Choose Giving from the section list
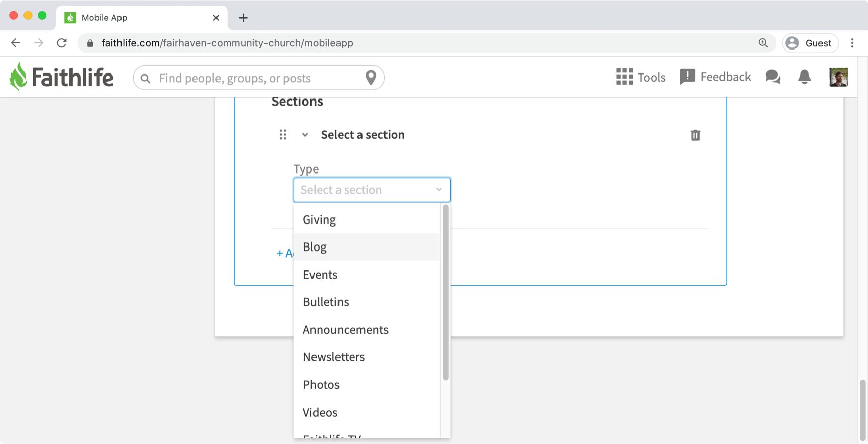This screenshot has width=868, height=444. [x=367, y=219]
